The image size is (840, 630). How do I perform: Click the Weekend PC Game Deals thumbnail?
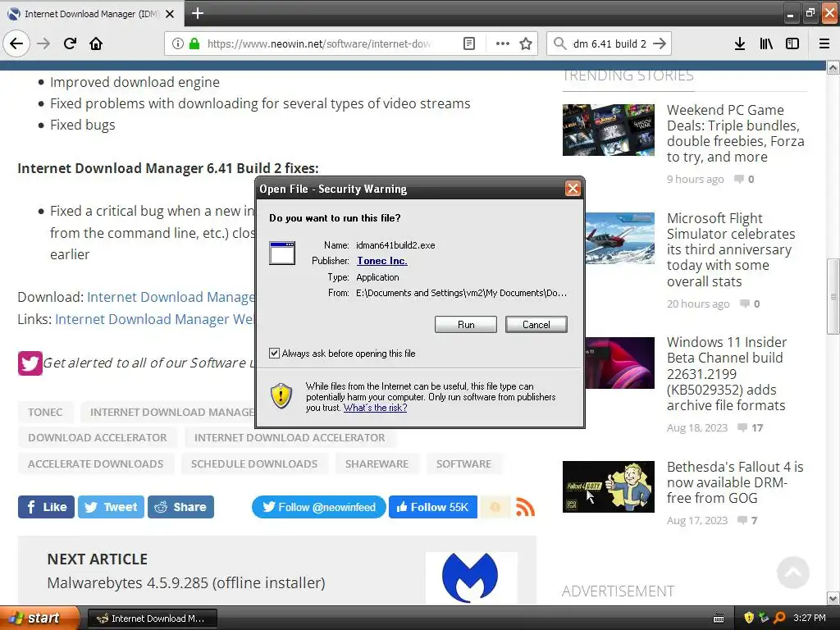pyautogui.click(x=608, y=130)
